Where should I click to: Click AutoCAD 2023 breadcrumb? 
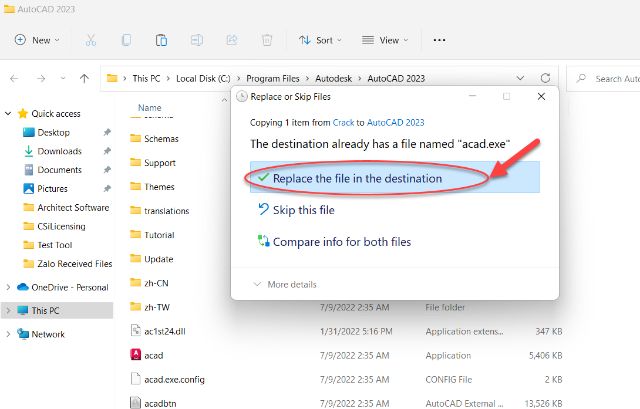[396, 78]
